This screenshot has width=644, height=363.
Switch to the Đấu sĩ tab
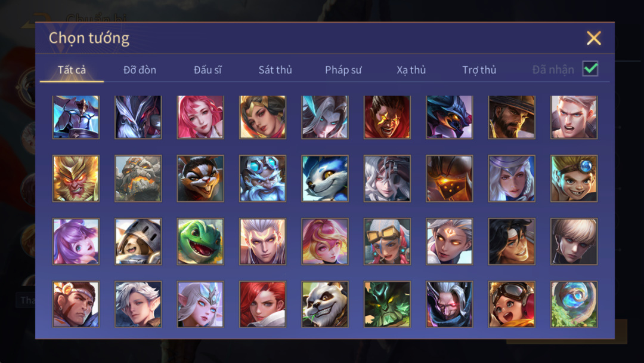coord(208,70)
